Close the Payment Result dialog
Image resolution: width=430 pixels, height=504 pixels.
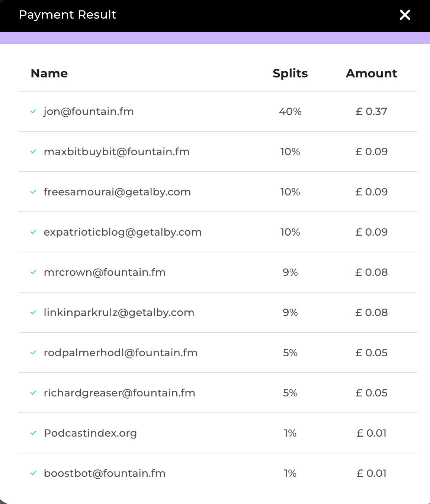pos(405,15)
